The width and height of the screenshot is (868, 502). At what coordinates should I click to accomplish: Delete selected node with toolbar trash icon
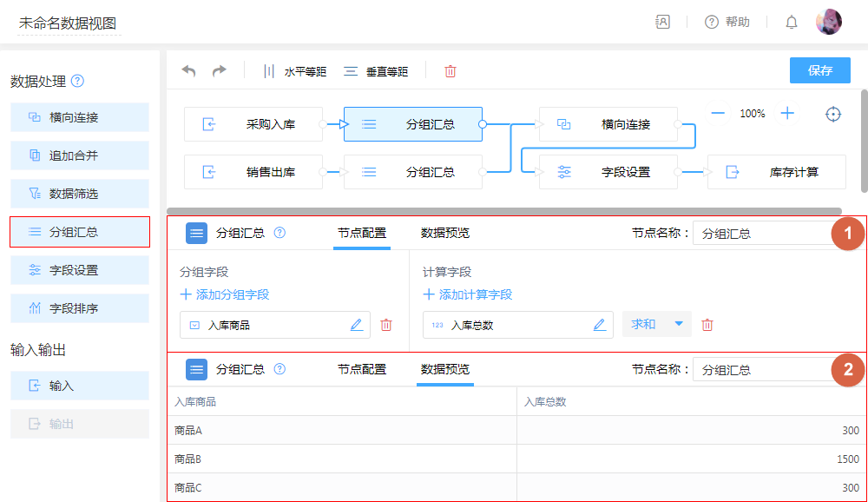(x=450, y=71)
